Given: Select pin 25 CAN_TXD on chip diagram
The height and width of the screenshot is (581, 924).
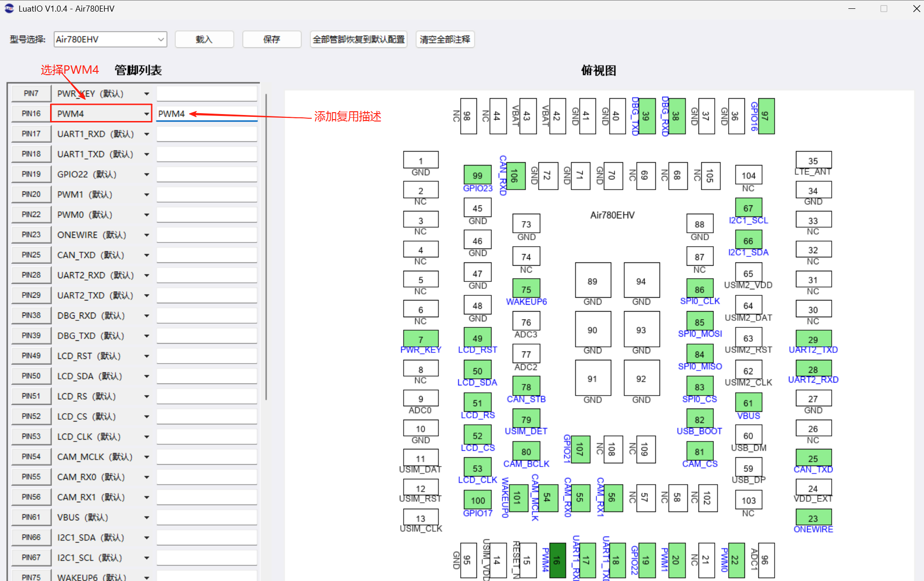Looking at the screenshot, I should pyautogui.click(x=813, y=458).
